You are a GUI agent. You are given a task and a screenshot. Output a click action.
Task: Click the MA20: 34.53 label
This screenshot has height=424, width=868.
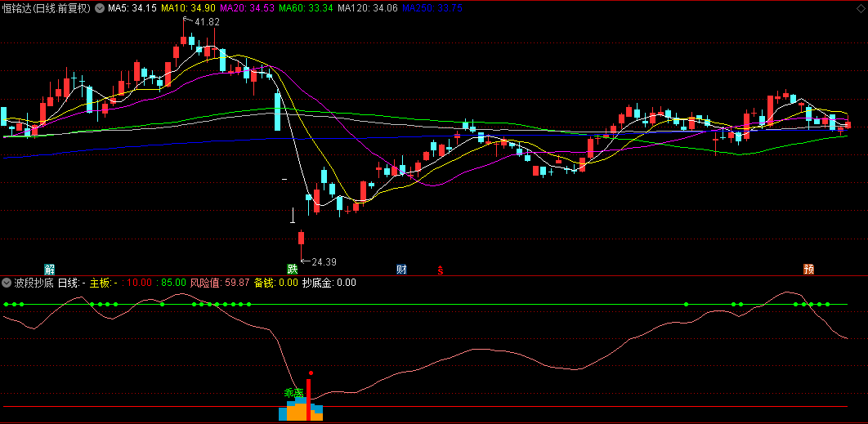click(247, 9)
